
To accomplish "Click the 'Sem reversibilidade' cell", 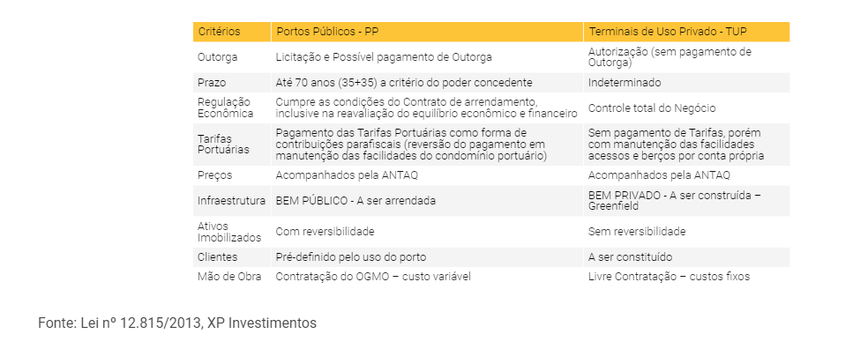I will 637,232.
